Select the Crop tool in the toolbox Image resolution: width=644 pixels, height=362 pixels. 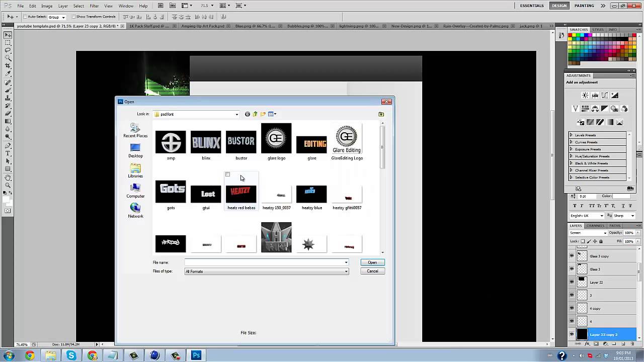pyautogui.click(x=8, y=66)
